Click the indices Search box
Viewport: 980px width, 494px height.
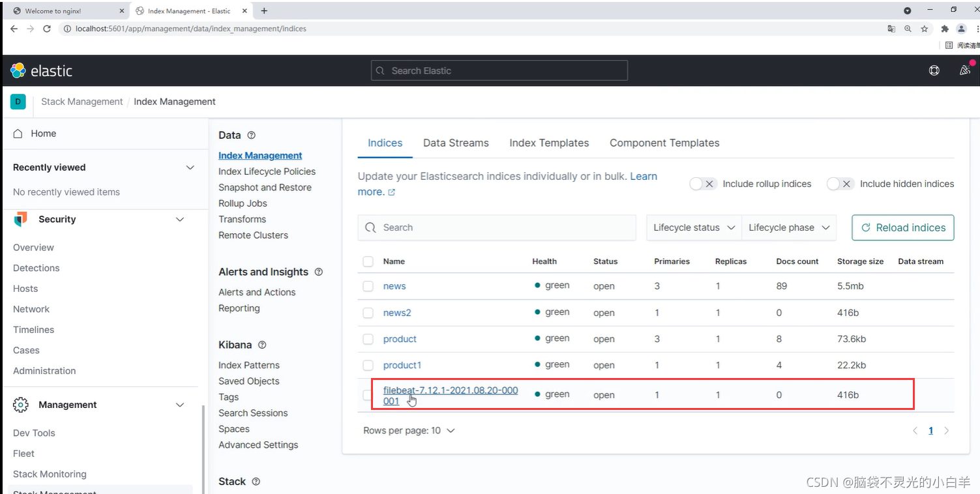pyautogui.click(x=497, y=227)
